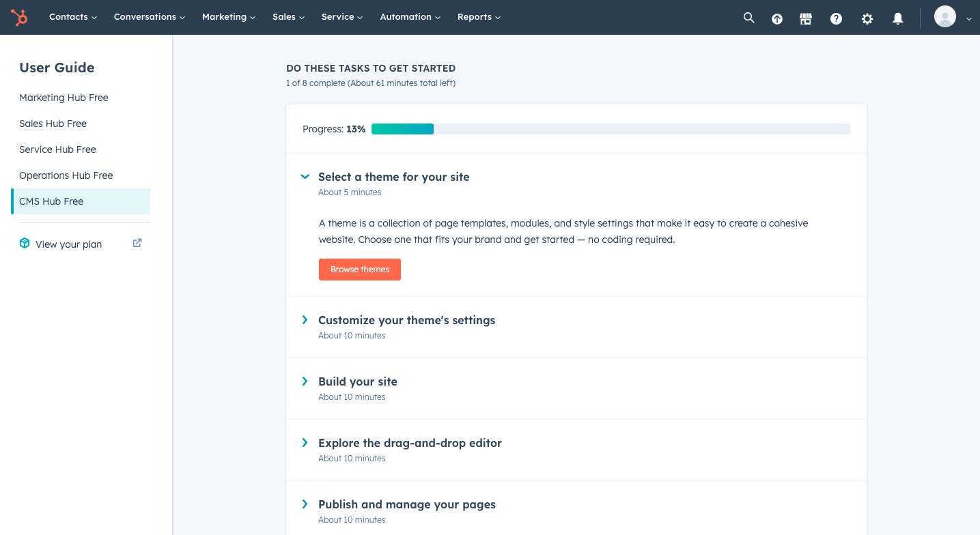980x535 pixels.
Task: Open the Marketing menu
Action: click(x=229, y=17)
